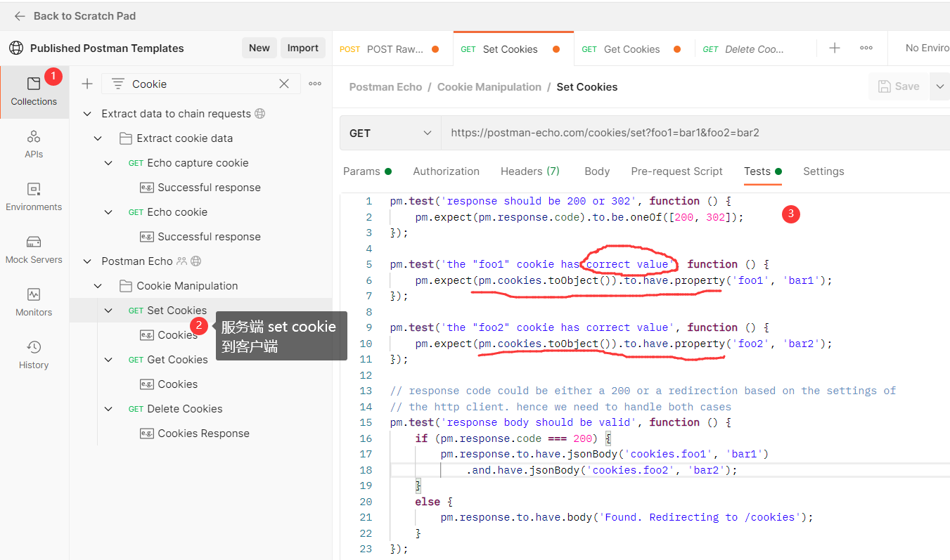Collapse the Extract cookie data folder
This screenshot has width=950, height=560.
[x=98, y=138]
